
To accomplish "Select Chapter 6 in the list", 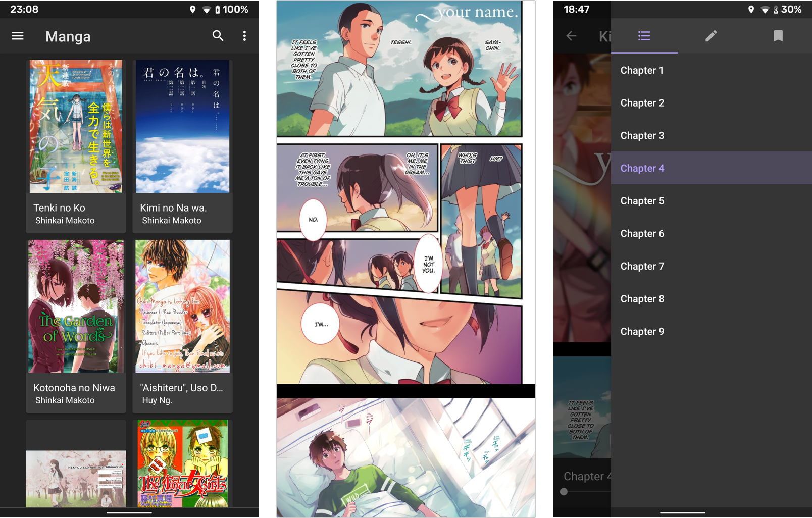I will coord(712,234).
